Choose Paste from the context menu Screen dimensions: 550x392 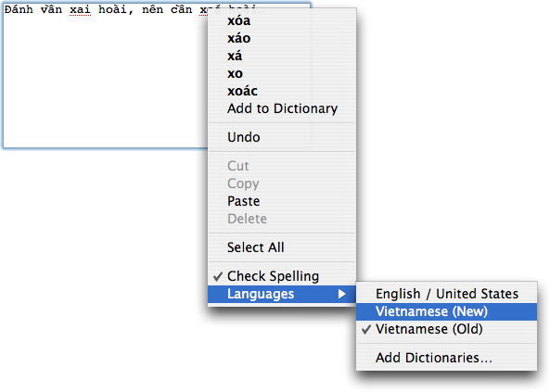point(282,201)
